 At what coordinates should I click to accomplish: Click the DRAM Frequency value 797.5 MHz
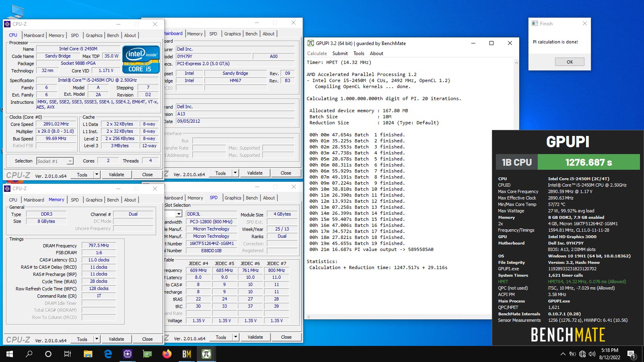tap(99, 245)
